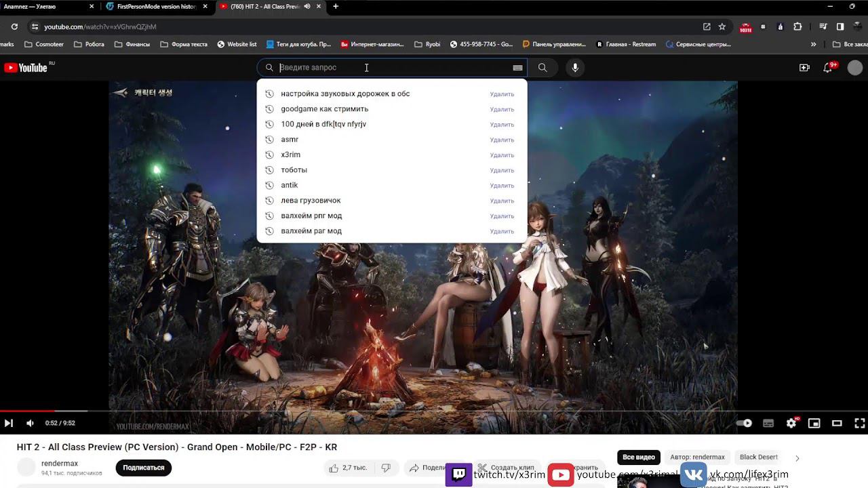Bookmark this page star icon

(722, 26)
